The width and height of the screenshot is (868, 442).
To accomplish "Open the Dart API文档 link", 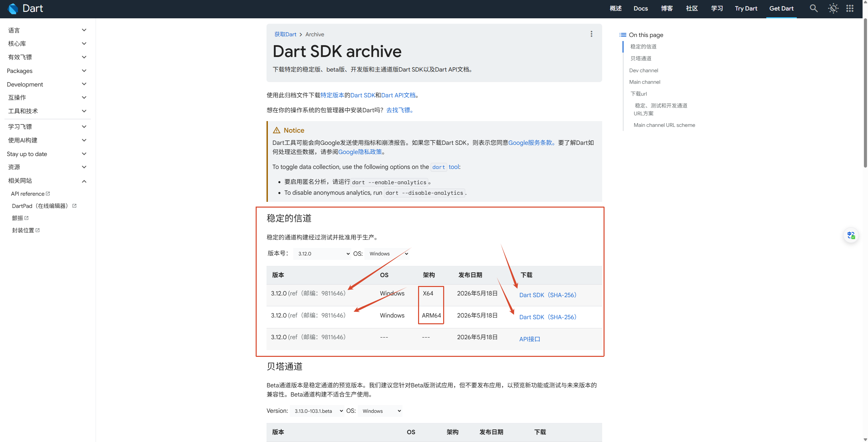I will [x=398, y=95].
